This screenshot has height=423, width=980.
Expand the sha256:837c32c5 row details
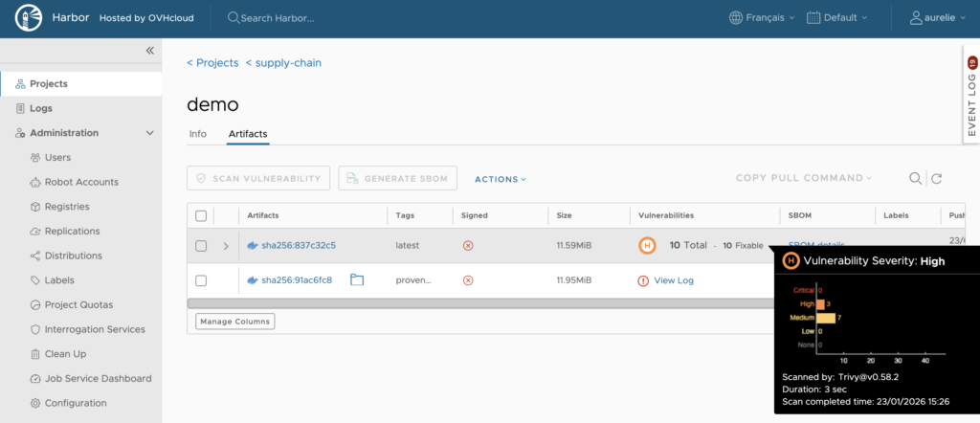[226, 246]
